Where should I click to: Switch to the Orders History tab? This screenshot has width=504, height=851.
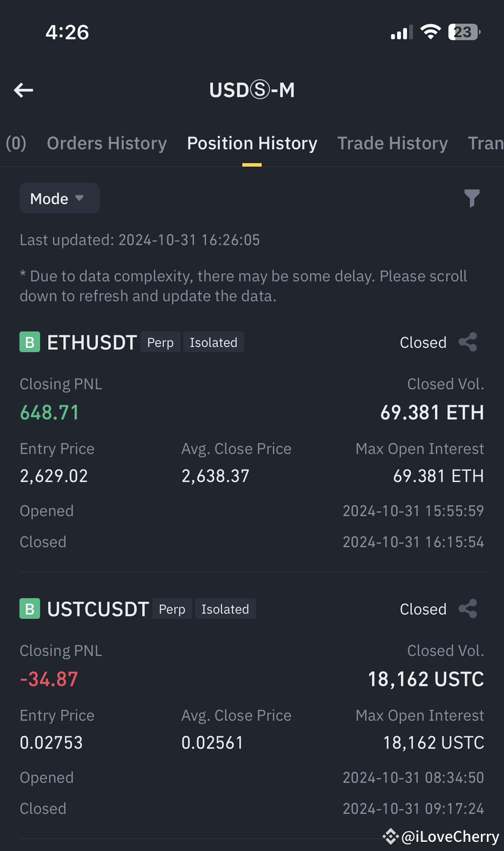[x=107, y=143]
